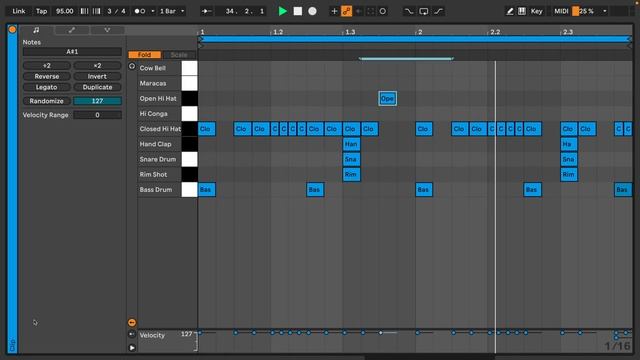Toggle the Computer MIDI Keyboard icon

(x=522, y=11)
